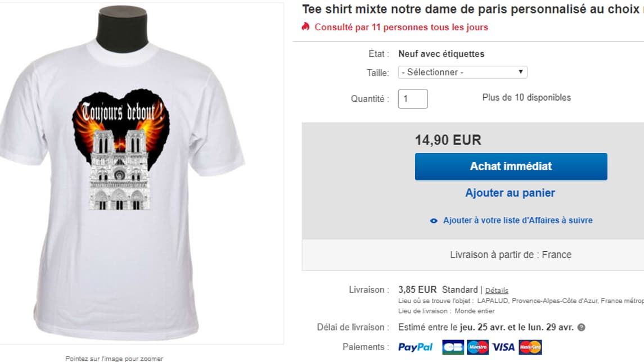The image size is (644, 362).
Task: Open the shipping Détails link
Action: pyautogui.click(x=497, y=291)
